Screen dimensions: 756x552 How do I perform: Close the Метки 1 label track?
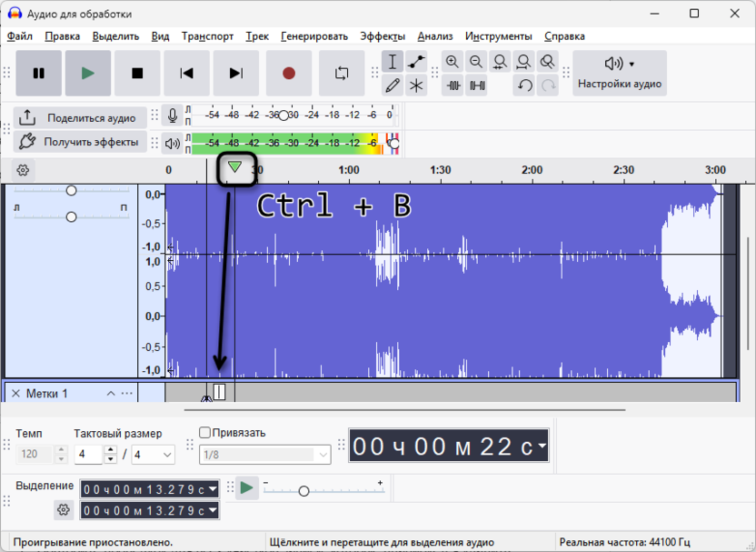(x=15, y=394)
